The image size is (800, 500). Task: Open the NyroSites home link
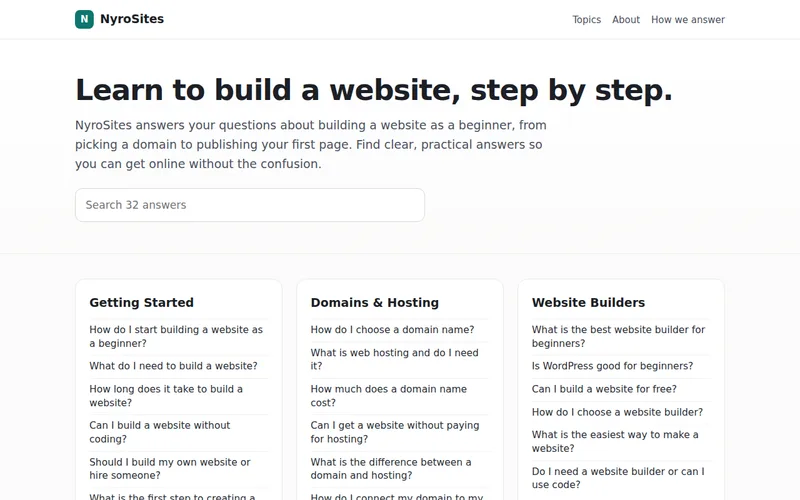tap(119, 19)
